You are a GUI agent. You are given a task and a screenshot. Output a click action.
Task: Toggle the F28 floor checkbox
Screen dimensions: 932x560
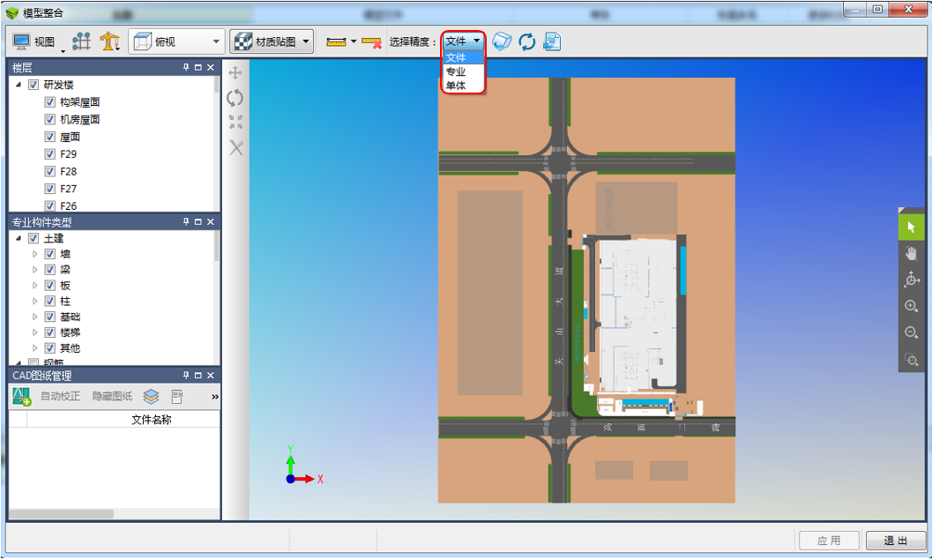click(x=50, y=171)
